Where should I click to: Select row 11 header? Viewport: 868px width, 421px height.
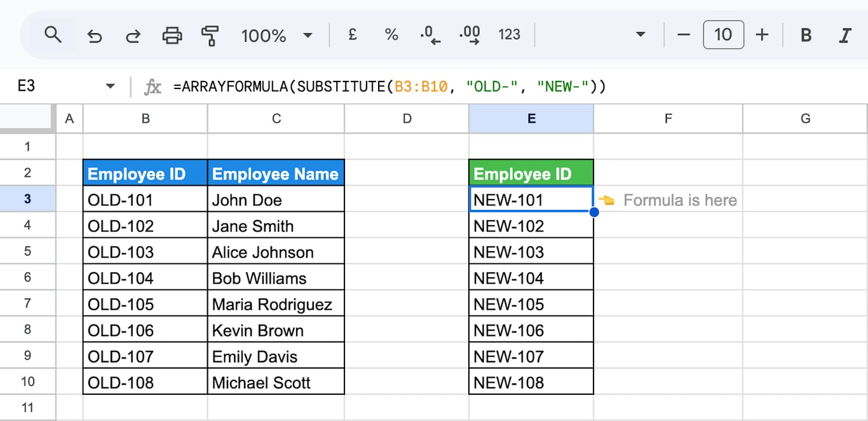coord(28,407)
